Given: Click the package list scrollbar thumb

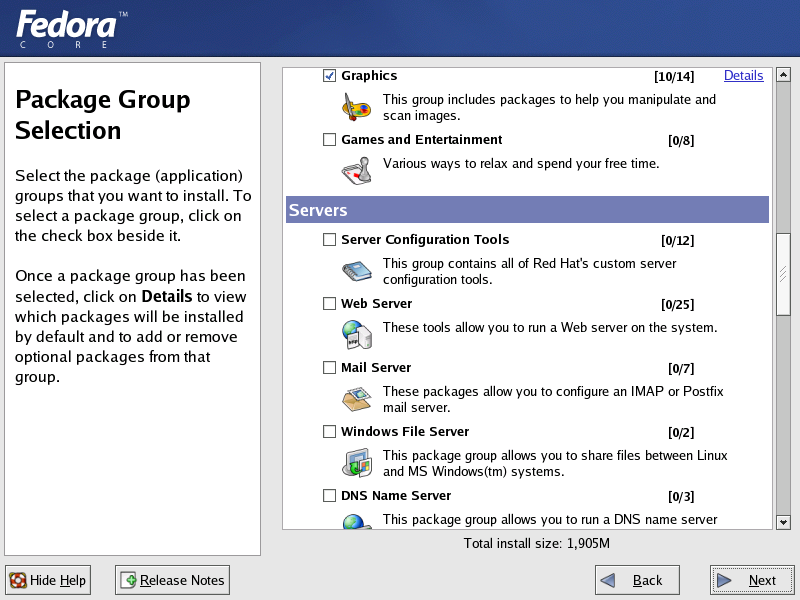Looking at the screenshot, I should (x=783, y=274).
